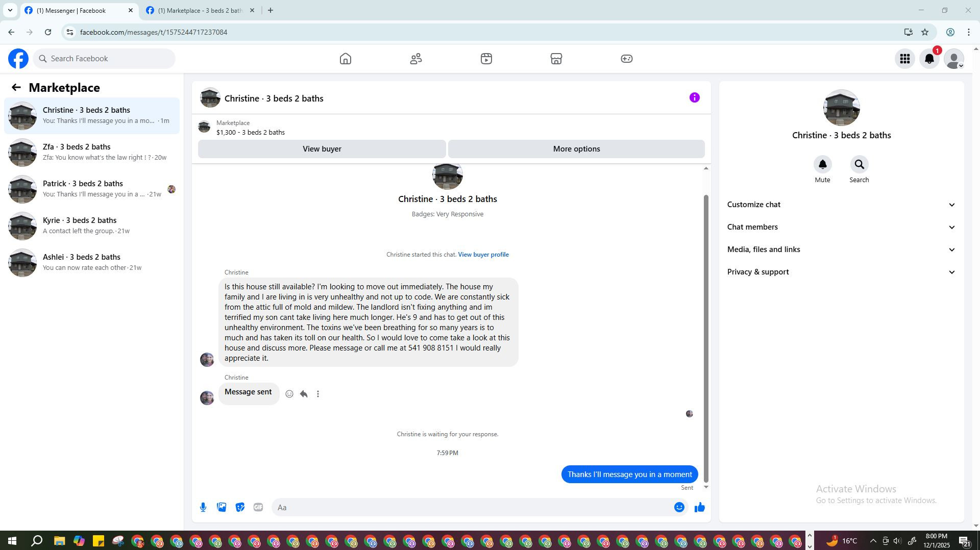Open the emoji picker in composer
Screen dimensions: 980x550
coord(679,507)
